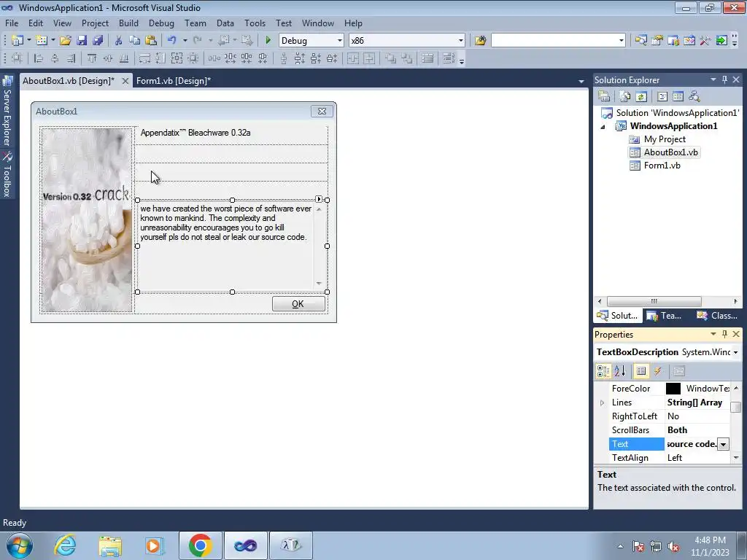The image size is (747, 560).
Task: Open Google Chrome from the taskbar
Action: pyautogui.click(x=200, y=545)
